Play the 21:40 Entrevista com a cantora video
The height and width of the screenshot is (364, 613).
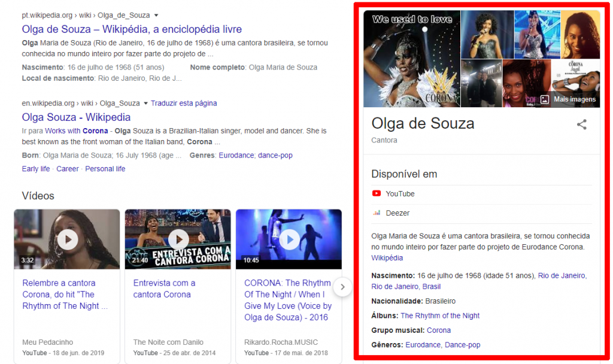click(178, 239)
